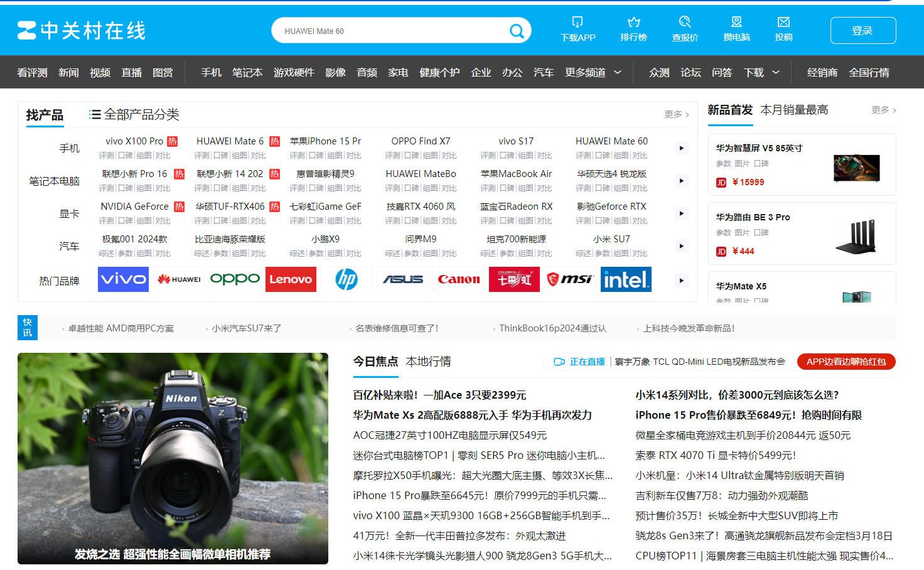Open the Nikon camera feature image
Viewport: 924px width, 570px height.
point(173,458)
